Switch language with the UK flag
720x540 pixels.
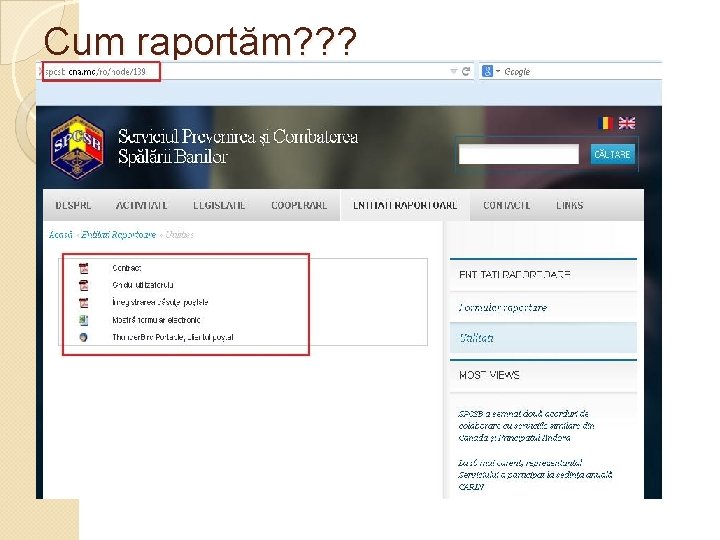[x=626, y=123]
